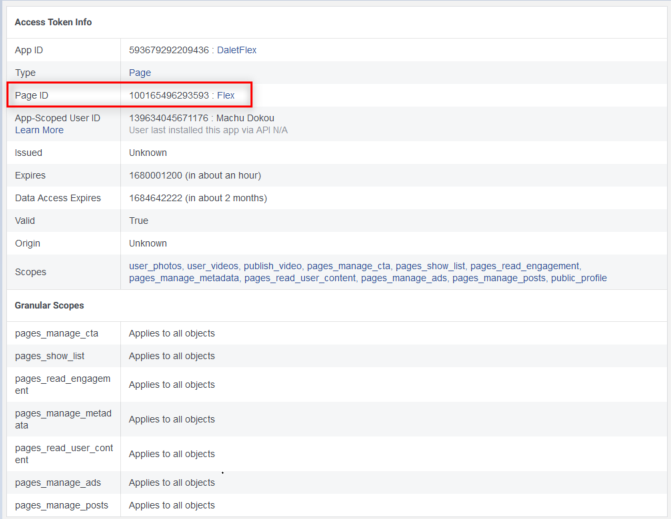This screenshot has width=671, height=519.
Task: Open the public_profile scope link
Action: [579, 278]
